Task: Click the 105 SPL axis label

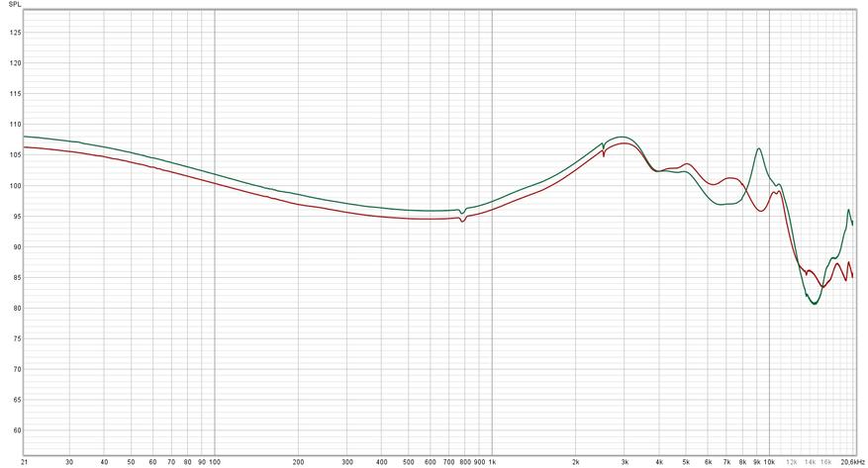Action: pos(15,155)
